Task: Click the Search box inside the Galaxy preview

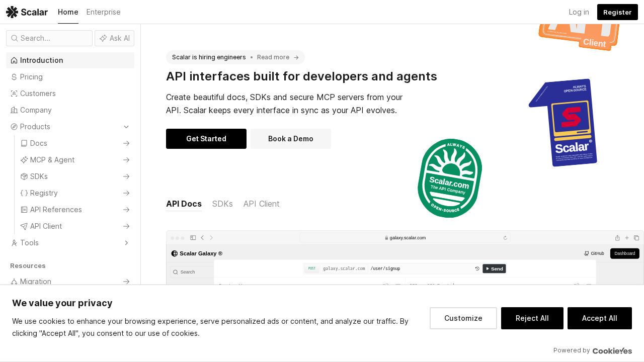Action: (192, 272)
